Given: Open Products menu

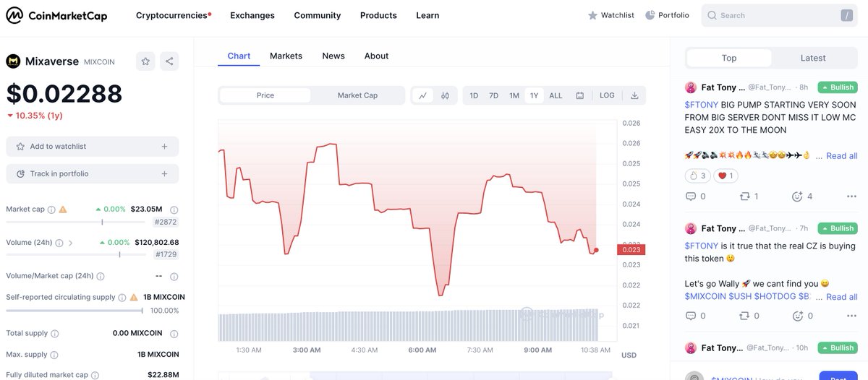Looking at the screenshot, I should pos(378,15).
